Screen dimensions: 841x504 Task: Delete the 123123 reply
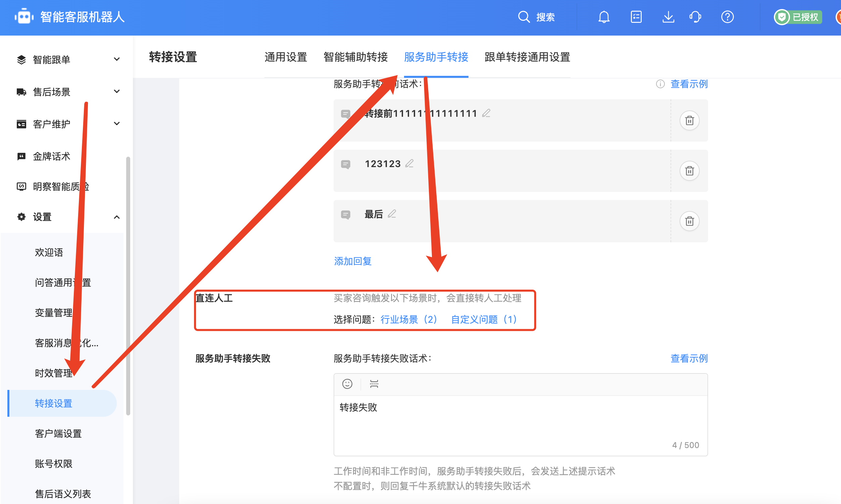[x=689, y=170]
